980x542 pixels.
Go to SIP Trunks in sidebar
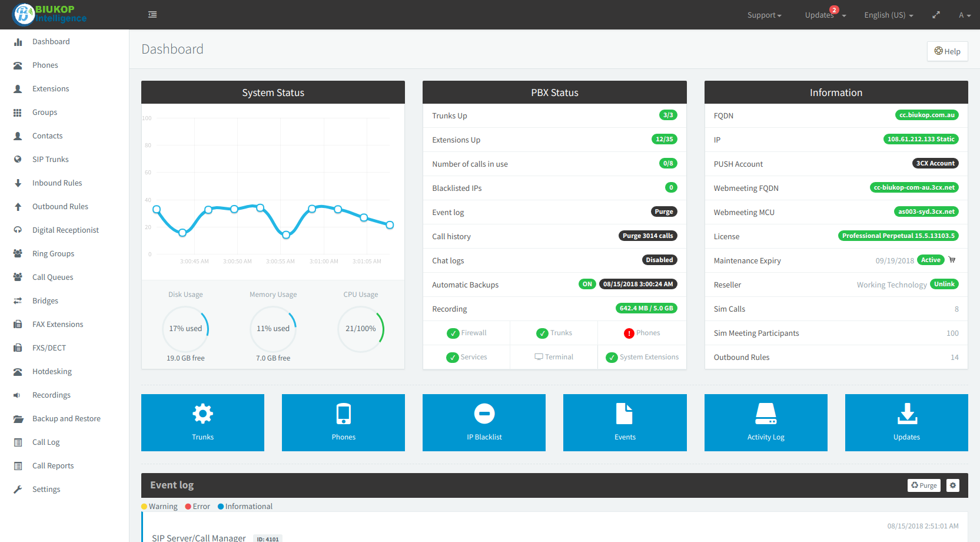click(51, 160)
